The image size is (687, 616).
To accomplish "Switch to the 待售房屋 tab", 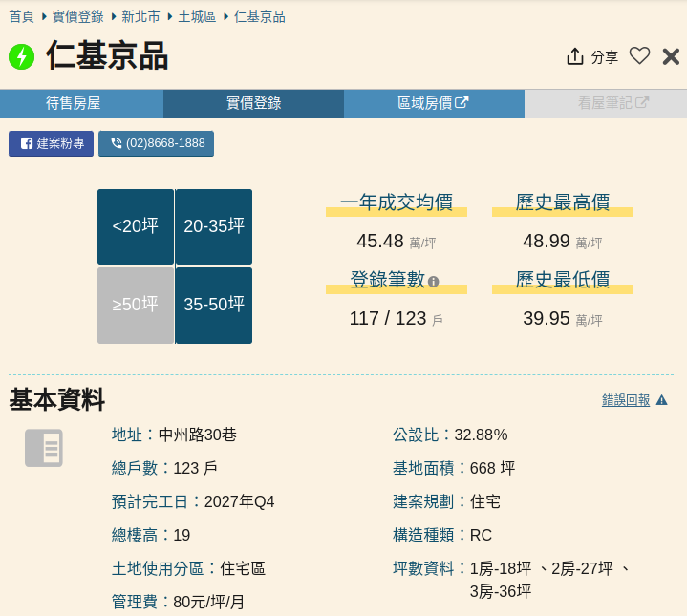I will coord(82,103).
